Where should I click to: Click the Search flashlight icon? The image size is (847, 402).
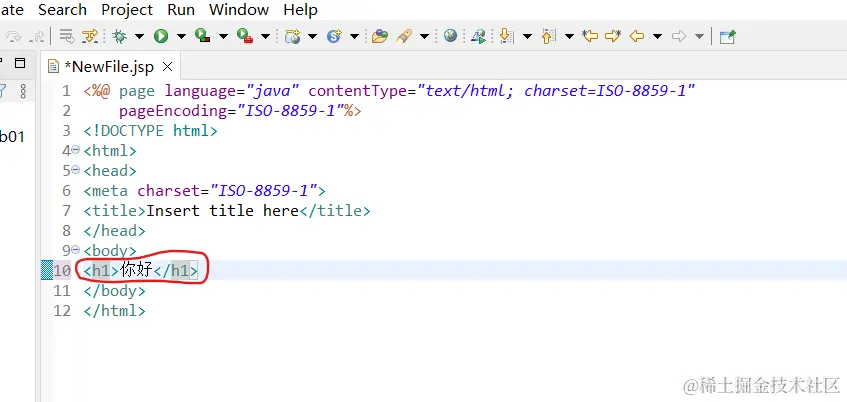point(404,36)
